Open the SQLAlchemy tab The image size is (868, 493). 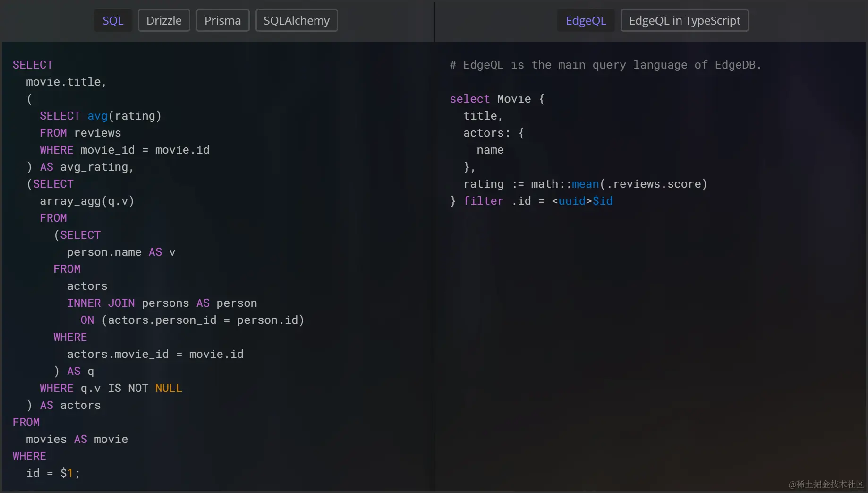point(297,21)
